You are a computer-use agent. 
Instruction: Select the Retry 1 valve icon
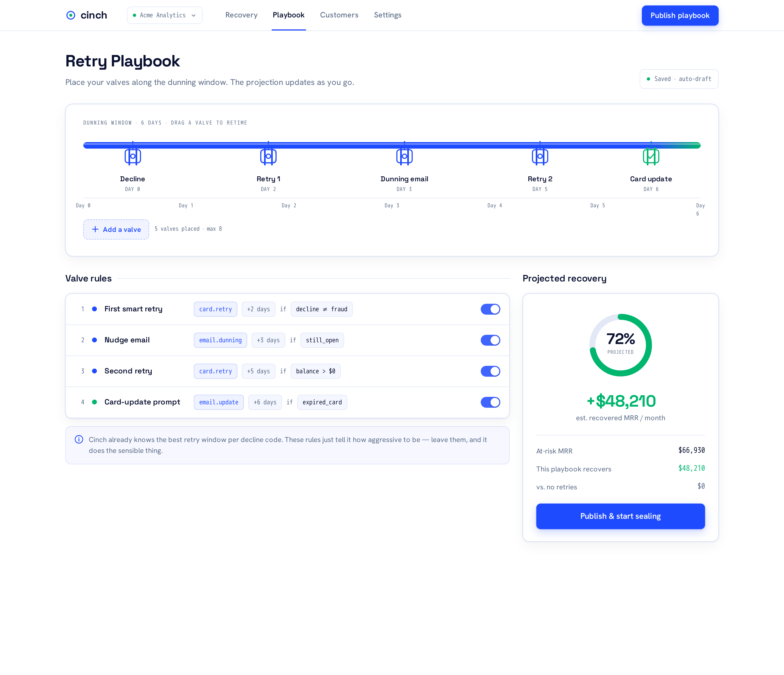(268, 156)
